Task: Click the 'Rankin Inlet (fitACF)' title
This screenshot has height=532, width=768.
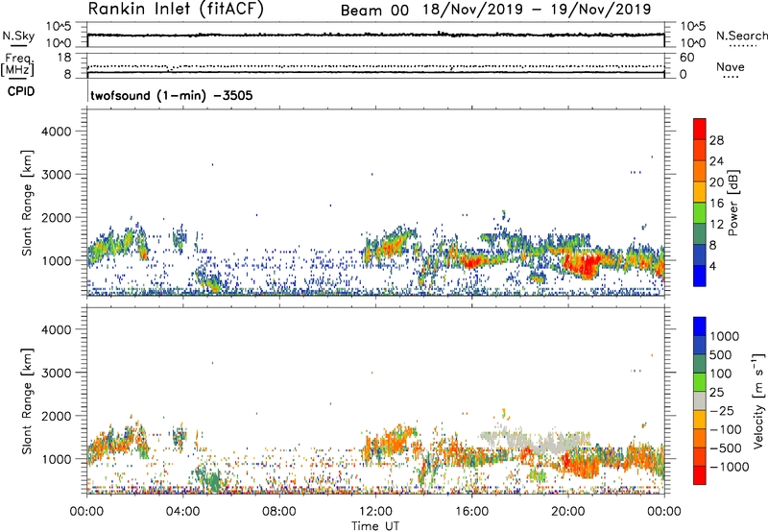Action: pos(176,9)
